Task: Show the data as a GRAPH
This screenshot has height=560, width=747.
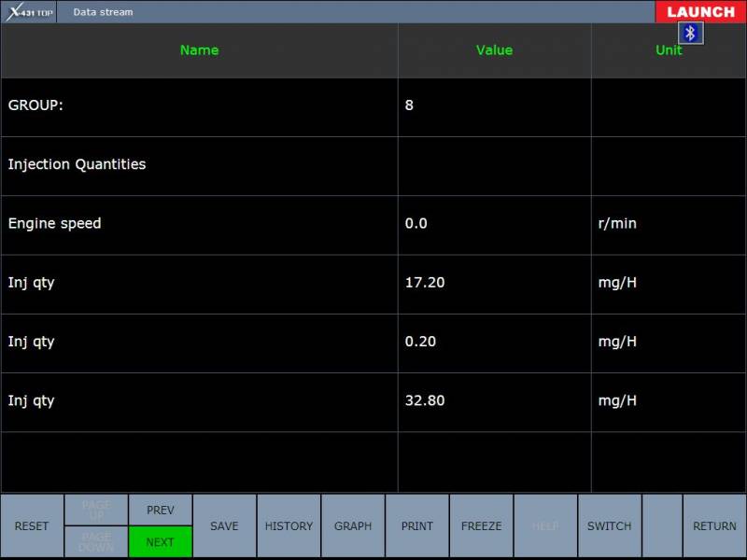Action: tap(353, 526)
